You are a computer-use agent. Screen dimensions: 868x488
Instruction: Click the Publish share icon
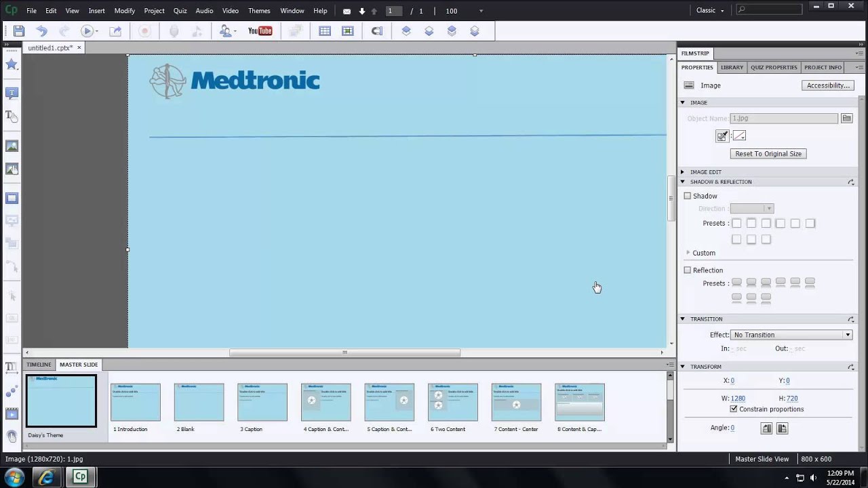pos(115,31)
